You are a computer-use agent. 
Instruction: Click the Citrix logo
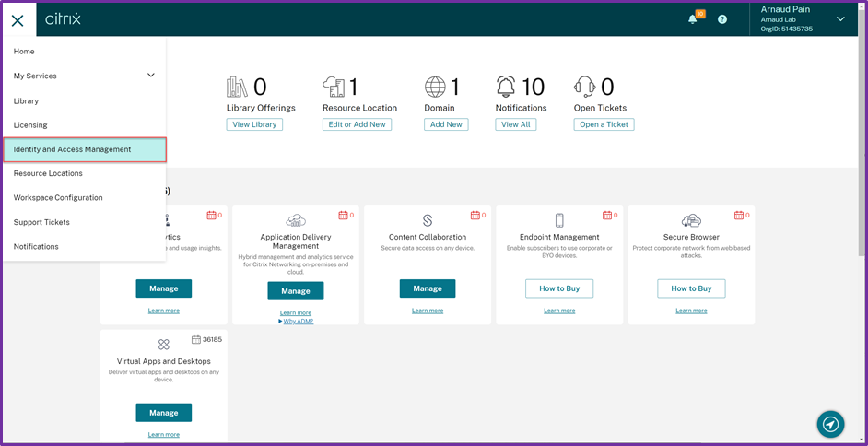(63, 18)
